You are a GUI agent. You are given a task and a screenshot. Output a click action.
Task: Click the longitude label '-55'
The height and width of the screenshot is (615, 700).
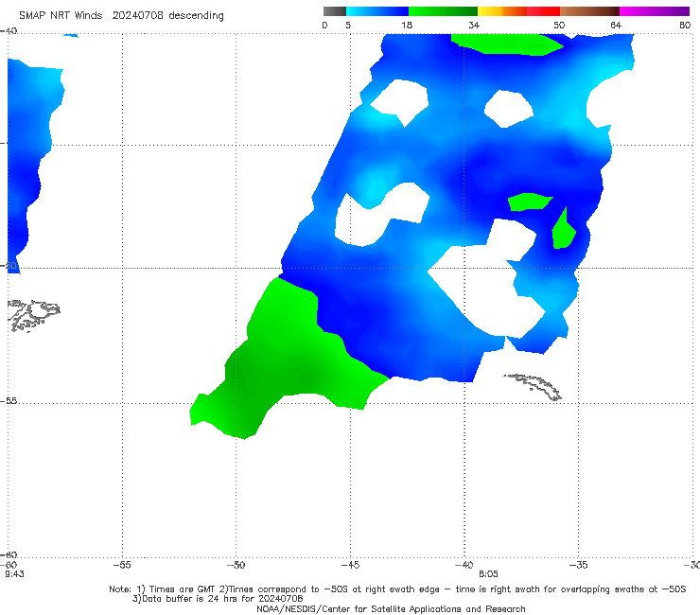pos(122,565)
